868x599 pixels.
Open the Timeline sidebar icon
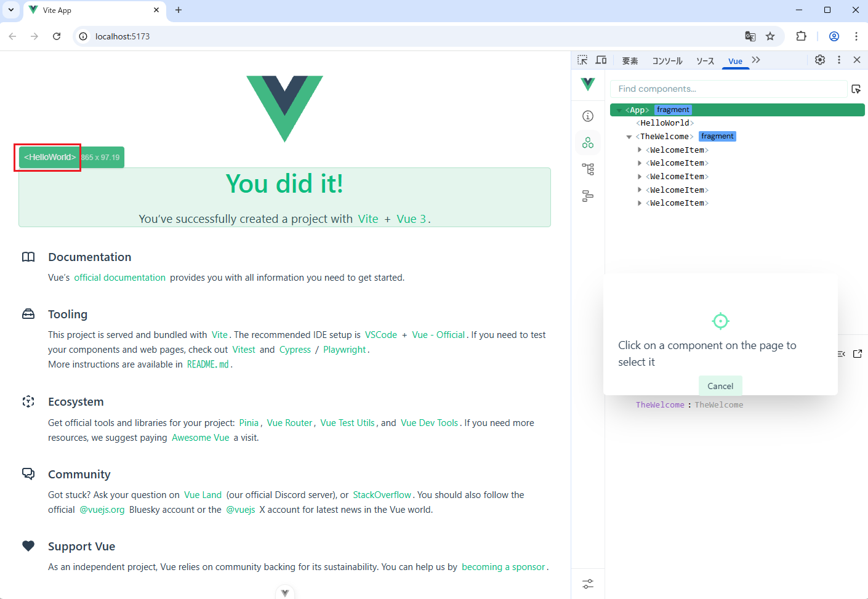point(588,196)
